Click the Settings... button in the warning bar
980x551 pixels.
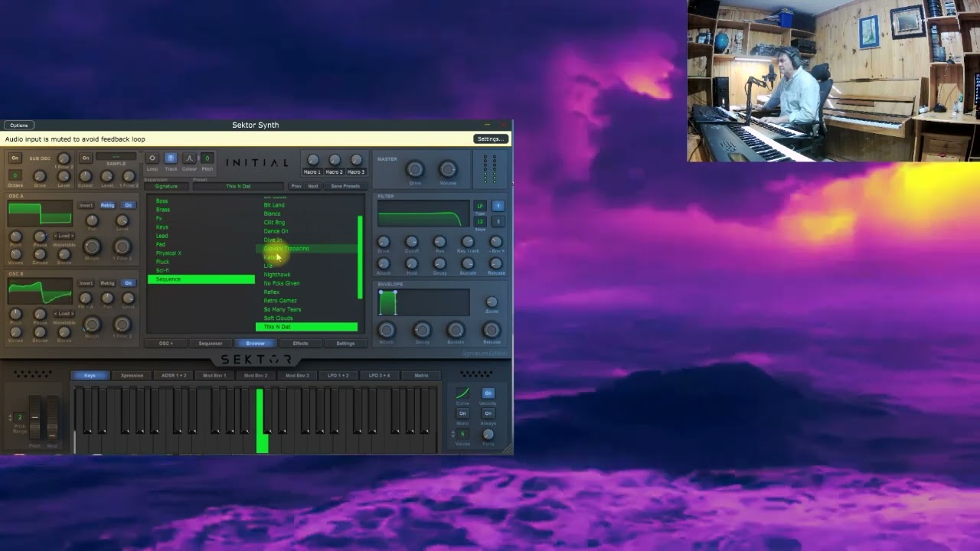point(491,139)
